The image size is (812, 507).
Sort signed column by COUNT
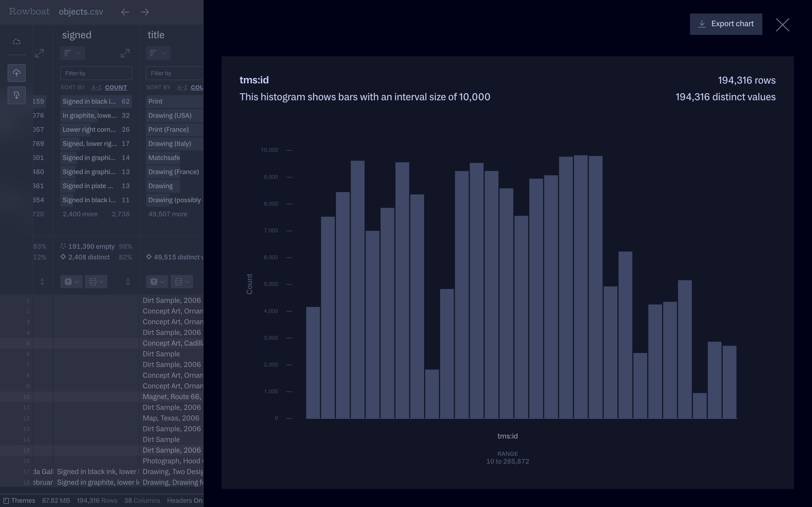(x=116, y=88)
